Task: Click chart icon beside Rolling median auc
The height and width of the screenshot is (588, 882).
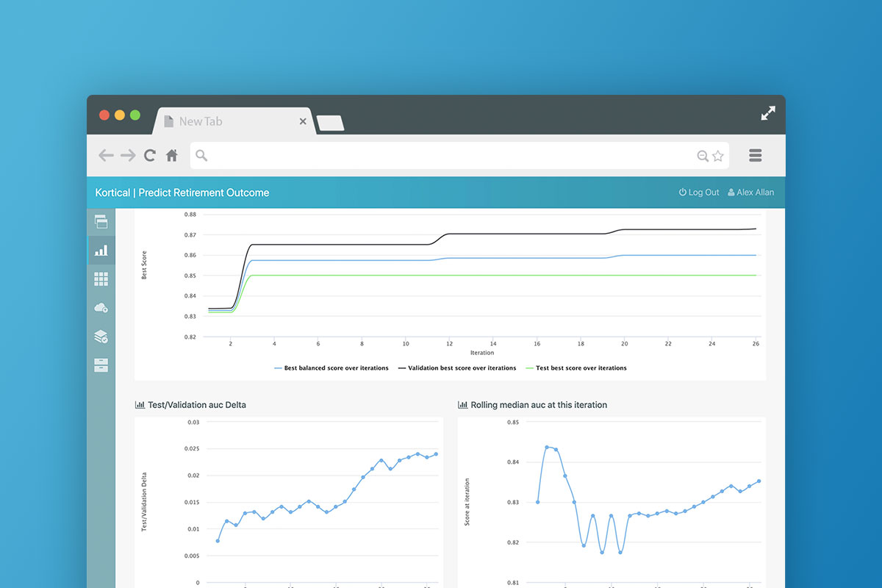Action: (463, 405)
